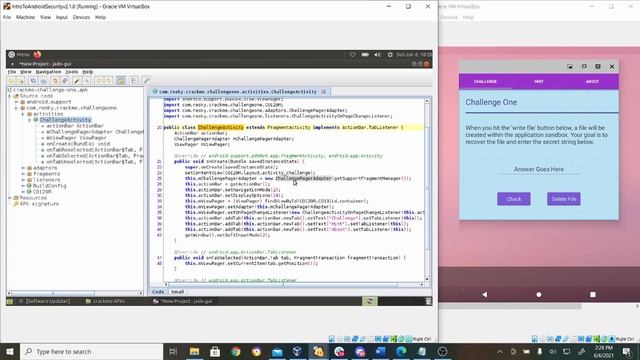Launch Firefox from the VM top panel
Screen dimensions: 640x360
point(37,55)
